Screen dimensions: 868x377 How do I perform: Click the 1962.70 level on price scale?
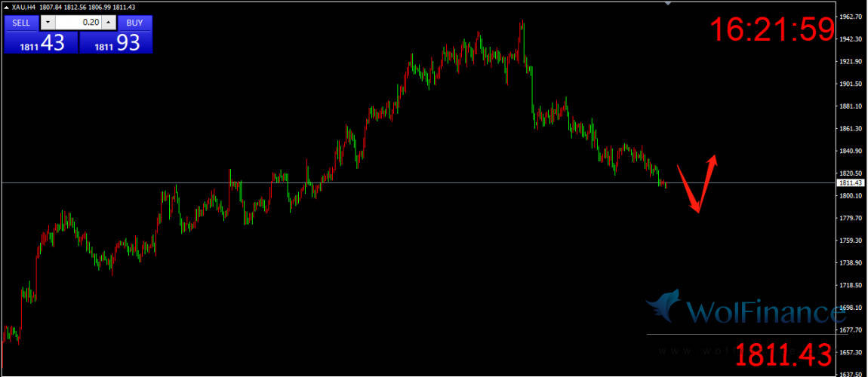pos(851,17)
